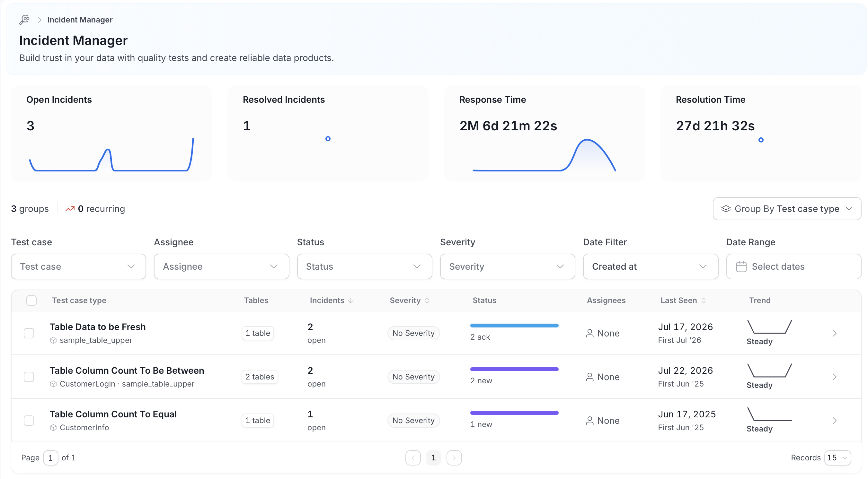The width and height of the screenshot is (868, 479).
Task: Open Table Column Count To Be Between row chevron
Action: (834, 377)
